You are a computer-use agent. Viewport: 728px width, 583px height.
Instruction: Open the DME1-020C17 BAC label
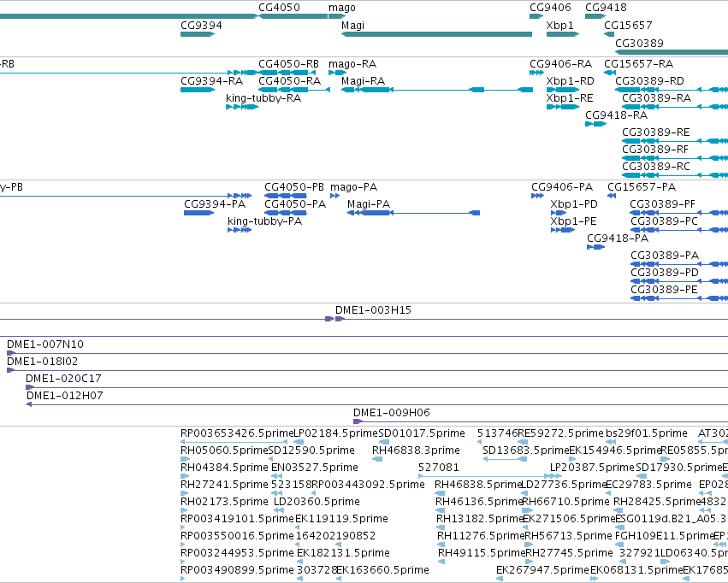click(x=63, y=379)
